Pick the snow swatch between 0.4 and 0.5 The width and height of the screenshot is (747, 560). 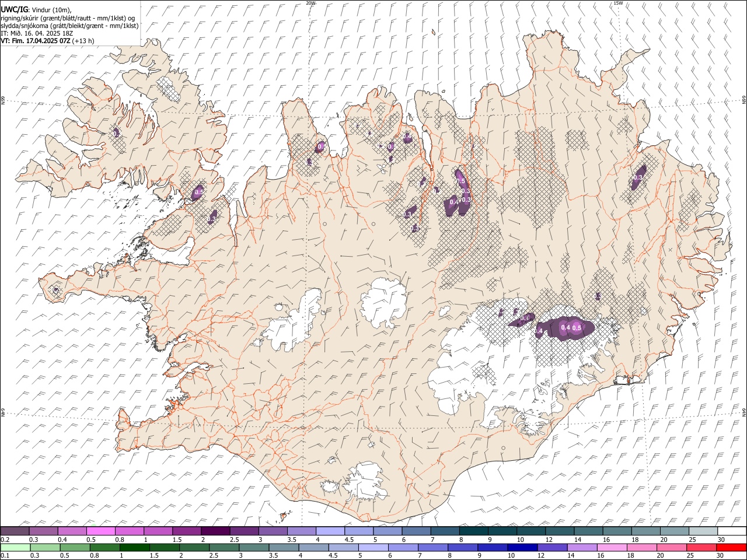[72, 531]
